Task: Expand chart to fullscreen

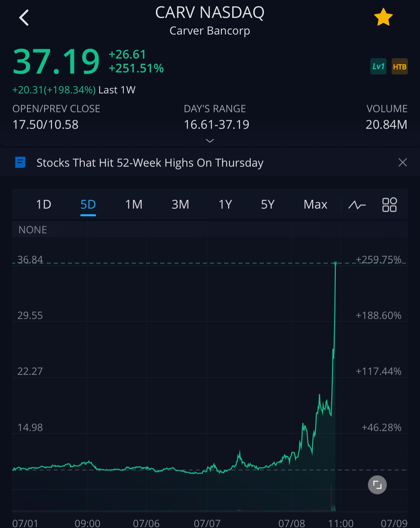Action: 377,485
